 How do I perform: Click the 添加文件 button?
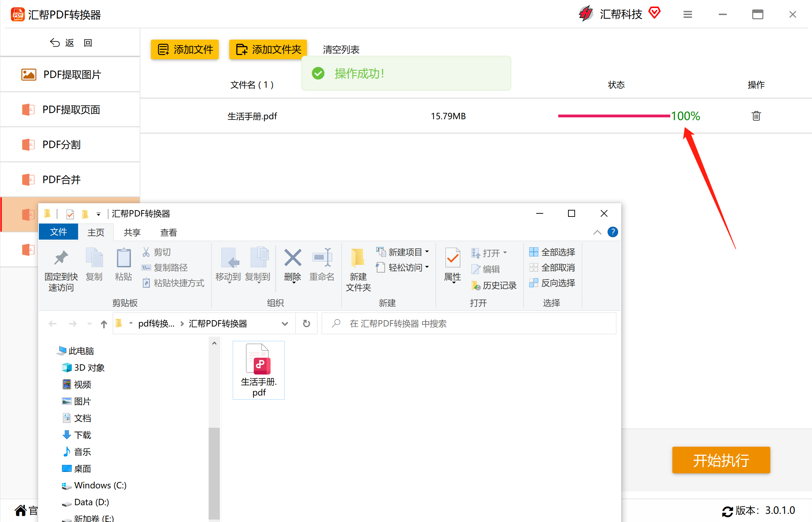click(185, 49)
